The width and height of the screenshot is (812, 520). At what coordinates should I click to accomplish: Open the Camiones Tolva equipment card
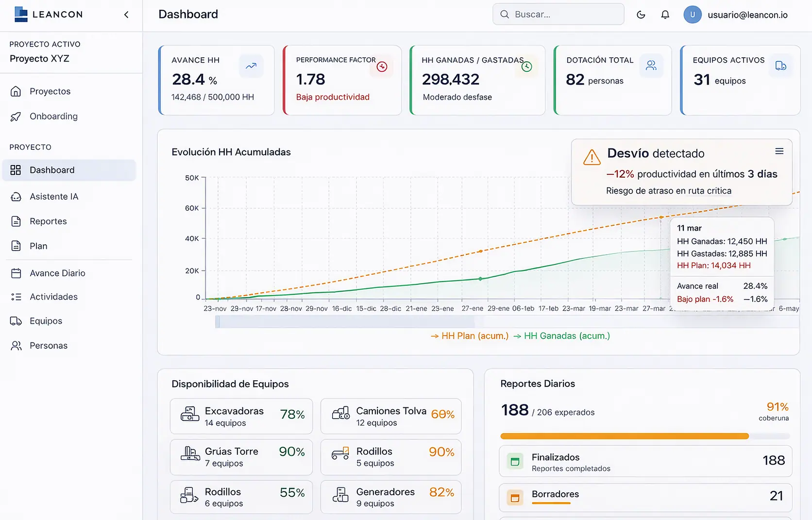pyautogui.click(x=391, y=416)
